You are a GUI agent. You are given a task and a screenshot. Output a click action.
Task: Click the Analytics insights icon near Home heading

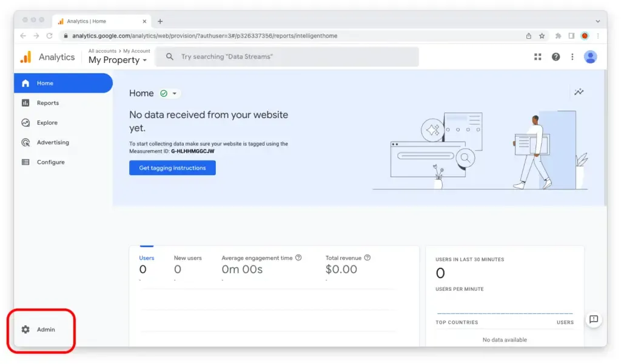pyautogui.click(x=579, y=92)
